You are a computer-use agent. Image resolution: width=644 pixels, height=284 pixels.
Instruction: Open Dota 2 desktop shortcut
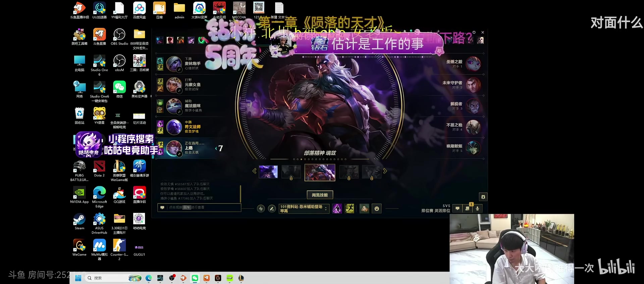[x=99, y=169]
